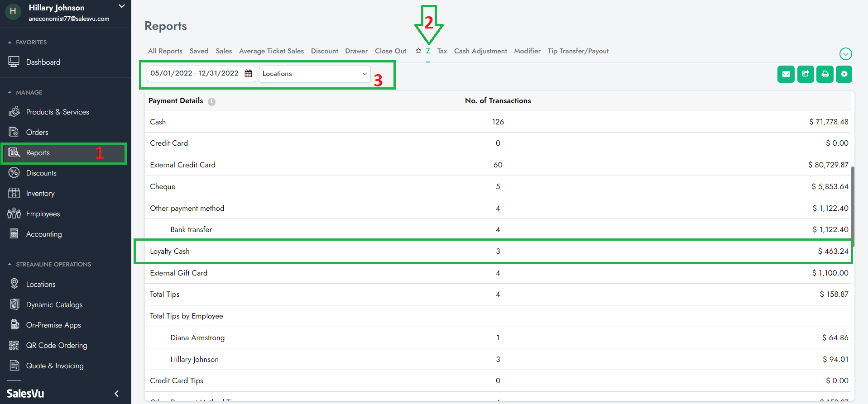Image resolution: width=868 pixels, height=404 pixels.
Task: Click the Payment Details info icon
Action: (211, 102)
